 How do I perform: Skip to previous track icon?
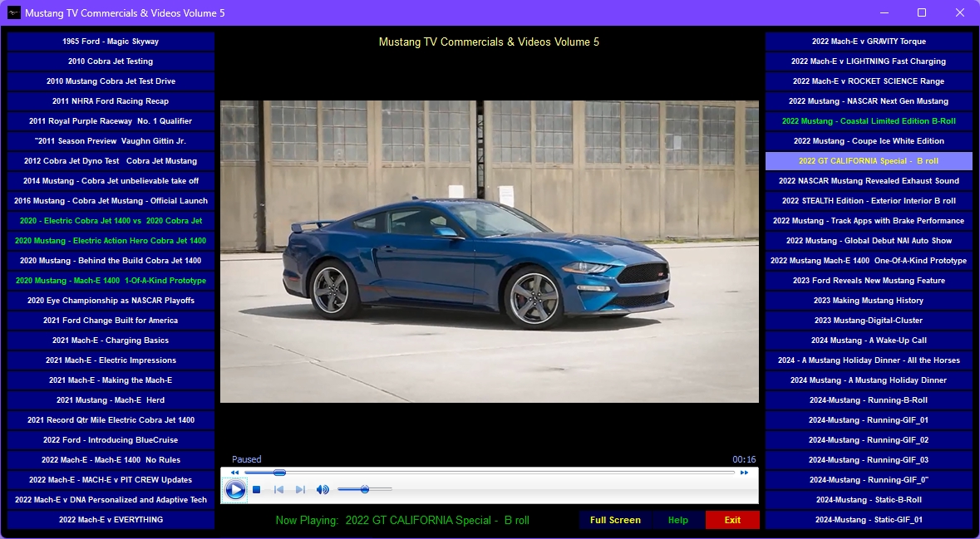pyautogui.click(x=278, y=490)
